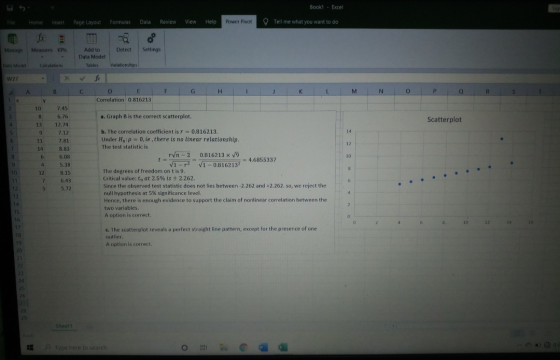This screenshot has height=360, width=560.
Task: Click the Save icon in title bar
Action: [x=10, y=8]
